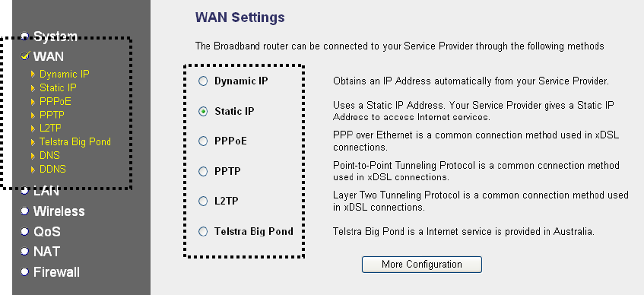
Task: Collapse the checked WAN menu section
Action: (49, 56)
